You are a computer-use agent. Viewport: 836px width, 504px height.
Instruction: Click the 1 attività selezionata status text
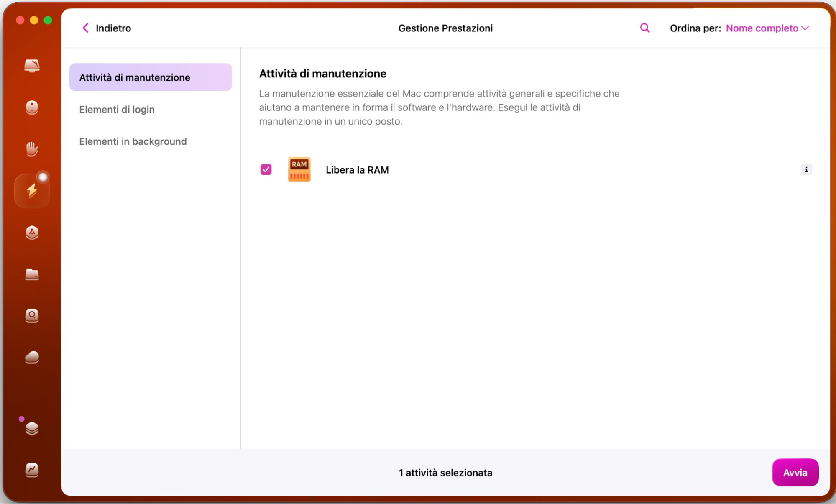click(445, 473)
